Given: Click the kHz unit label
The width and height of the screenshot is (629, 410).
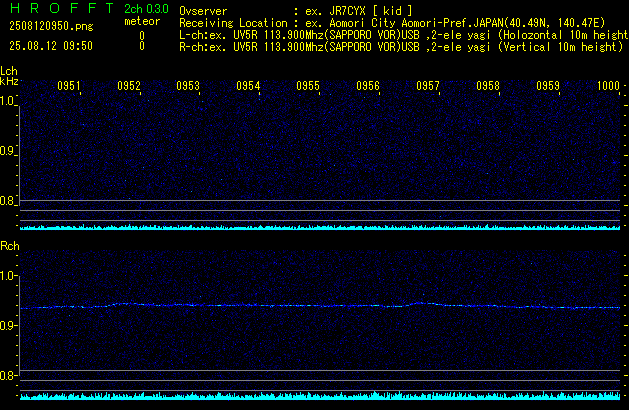Looking at the screenshot, I should [9, 81].
